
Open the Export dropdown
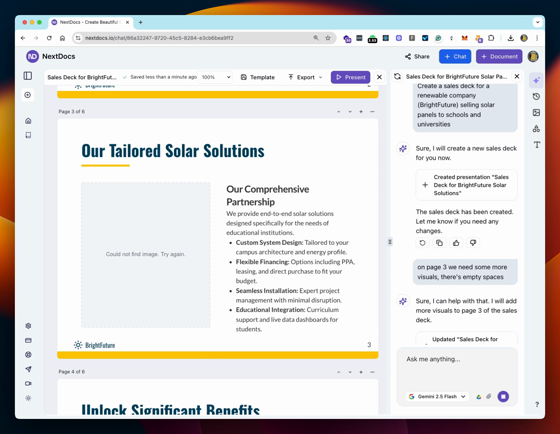[x=305, y=77]
